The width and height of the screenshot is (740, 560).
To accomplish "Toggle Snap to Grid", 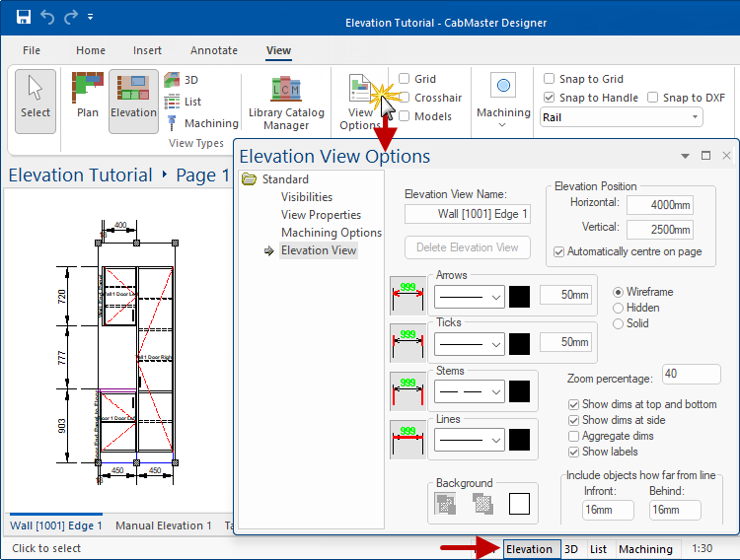I will [x=549, y=78].
